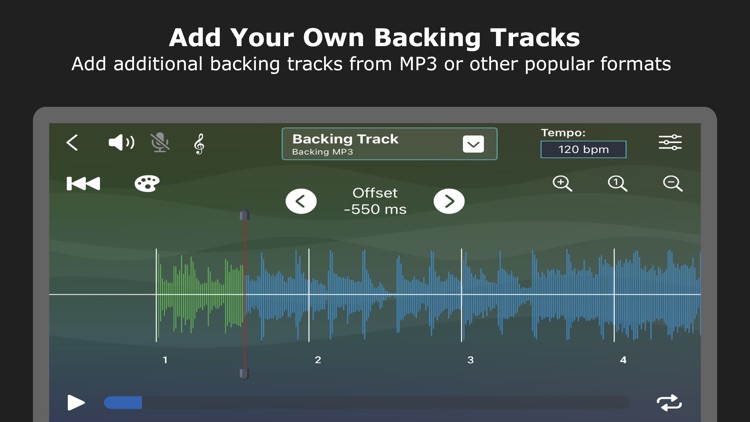Expand the Backing Track dropdown arrow
The image size is (750, 422).
(473, 144)
